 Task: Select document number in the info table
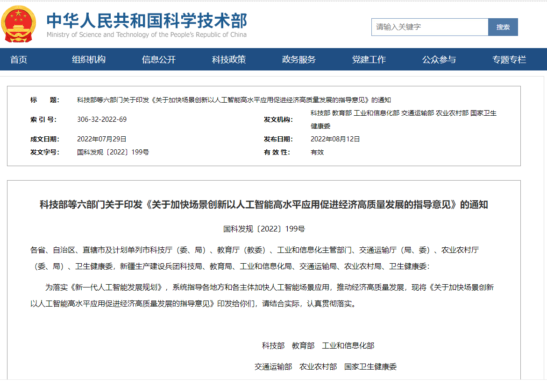point(113,152)
